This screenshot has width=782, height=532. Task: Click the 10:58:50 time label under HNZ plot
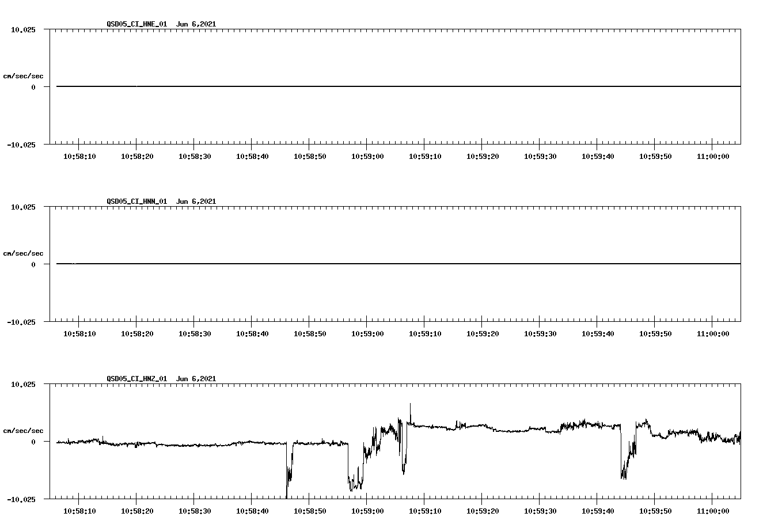[310, 511]
